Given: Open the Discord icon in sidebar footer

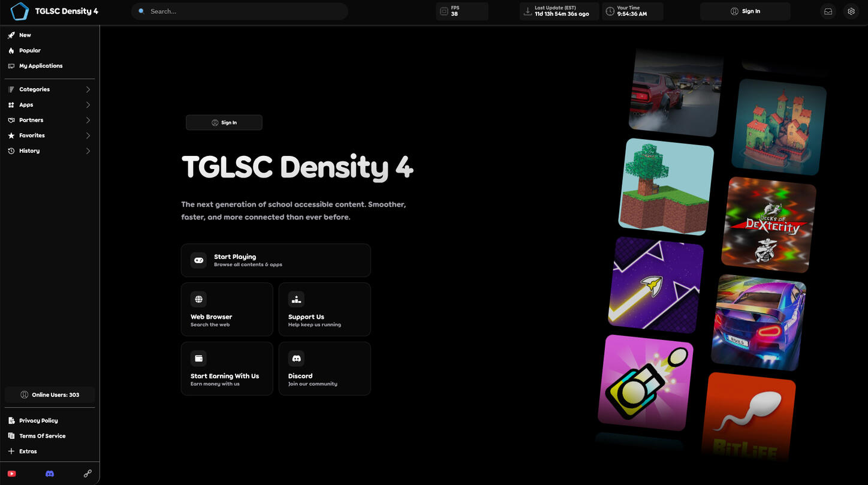Looking at the screenshot, I should pyautogui.click(x=50, y=474).
